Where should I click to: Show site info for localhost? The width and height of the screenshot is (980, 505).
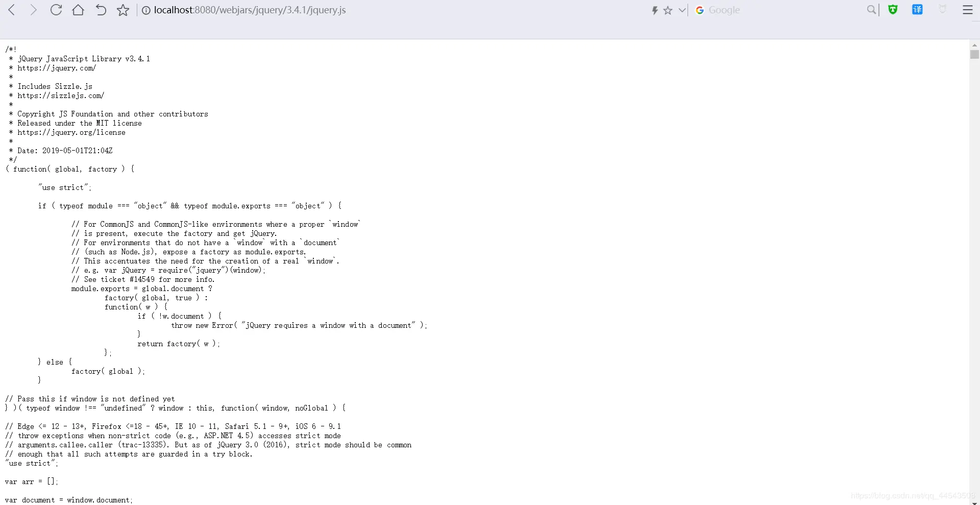[x=146, y=10]
